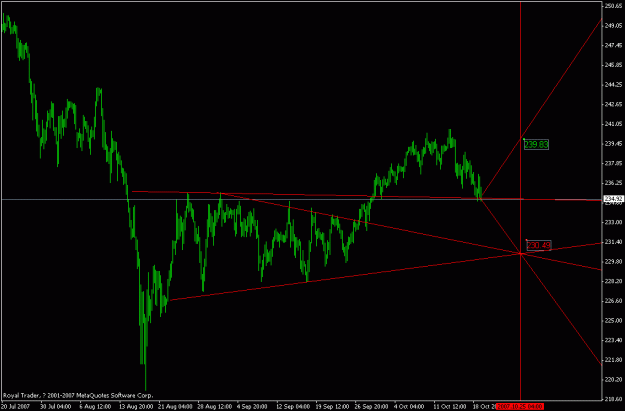Click the 242.65 price scale value

coord(614,104)
